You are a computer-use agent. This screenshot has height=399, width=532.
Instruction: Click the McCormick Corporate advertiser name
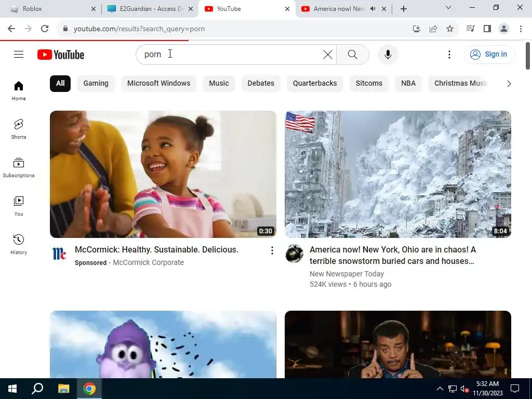click(x=148, y=262)
